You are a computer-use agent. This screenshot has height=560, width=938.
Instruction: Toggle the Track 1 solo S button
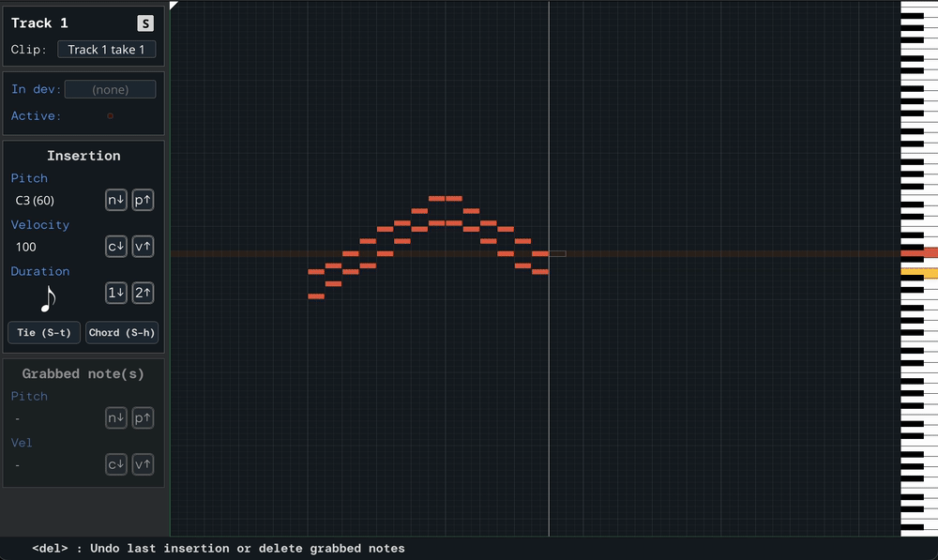coord(144,23)
